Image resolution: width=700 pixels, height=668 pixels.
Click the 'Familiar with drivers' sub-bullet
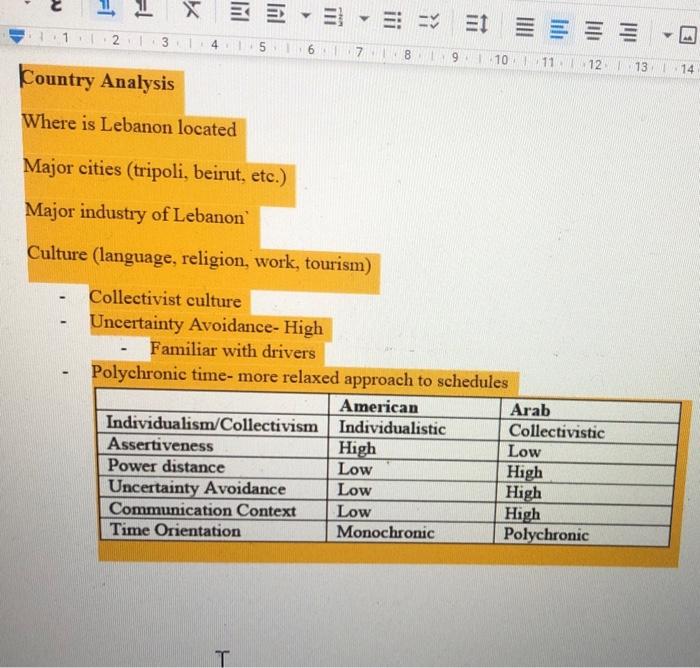[x=233, y=351]
